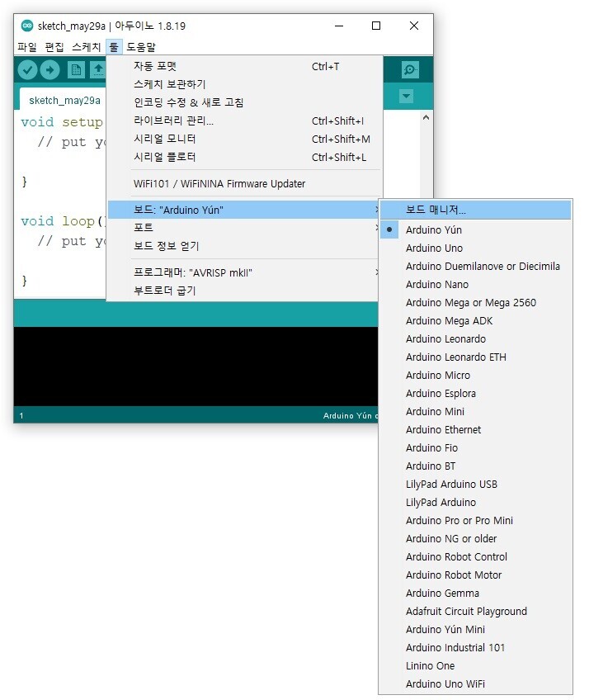The height and width of the screenshot is (700, 589).
Task: Expand the 프로그래머: "AVRISP mkII" submenu
Action: point(243,272)
